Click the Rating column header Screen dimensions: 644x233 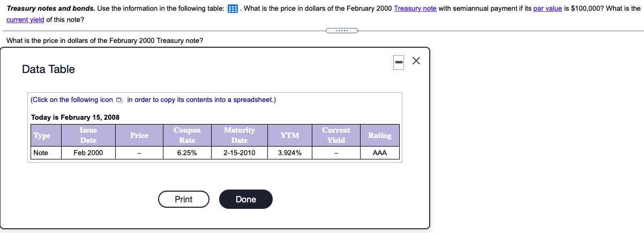tap(379, 135)
